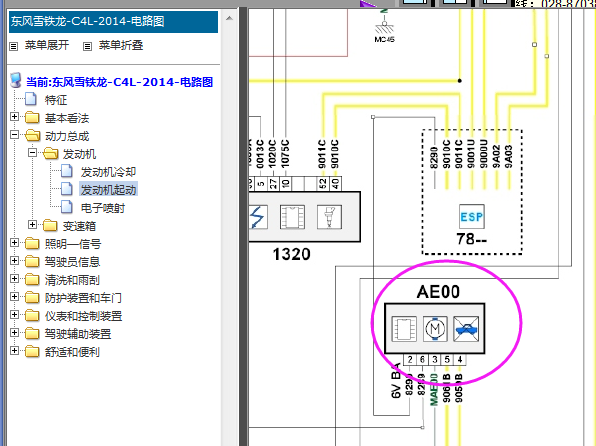Click the folder icon of 舒适和便利
The width and height of the screenshot is (596, 446).
tap(32, 352)
